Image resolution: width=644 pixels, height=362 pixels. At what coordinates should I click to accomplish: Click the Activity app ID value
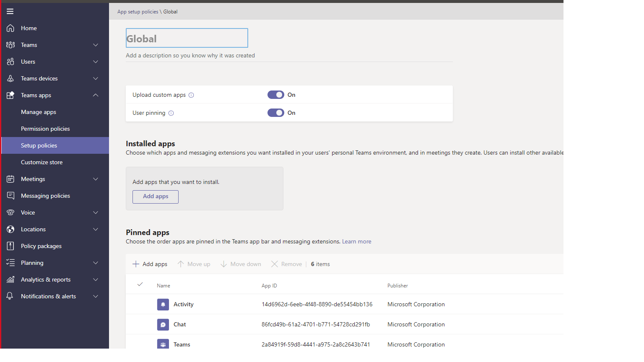click(317, 305)
